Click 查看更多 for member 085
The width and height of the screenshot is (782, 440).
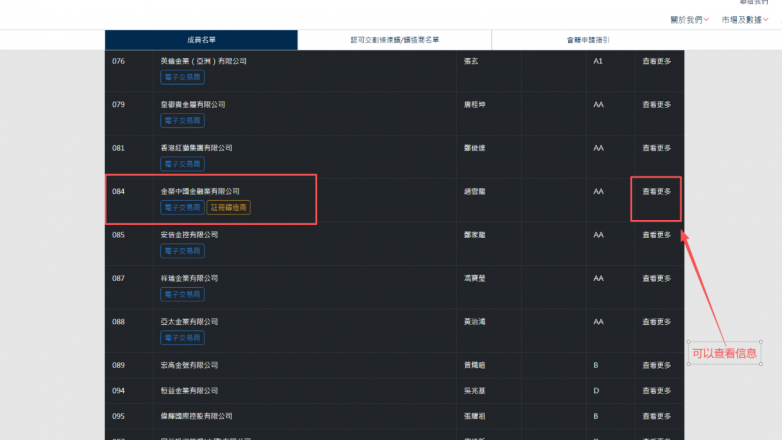pyautogui.click(x=656, y=235)
